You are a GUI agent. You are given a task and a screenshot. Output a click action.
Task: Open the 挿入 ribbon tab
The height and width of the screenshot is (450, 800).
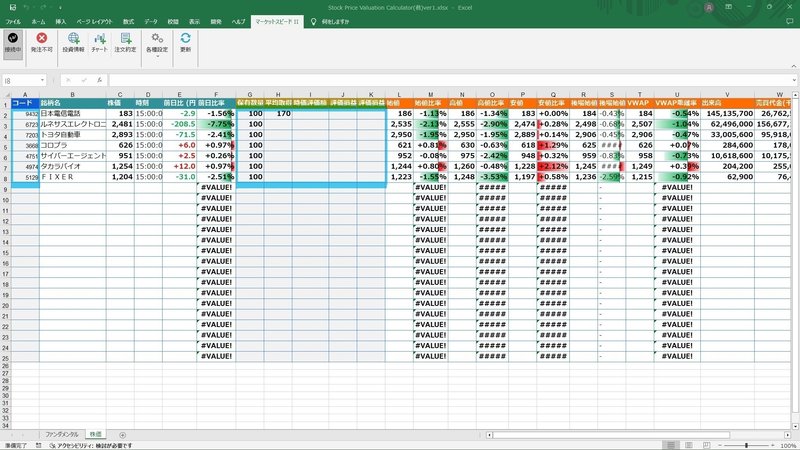coord(61,21)
